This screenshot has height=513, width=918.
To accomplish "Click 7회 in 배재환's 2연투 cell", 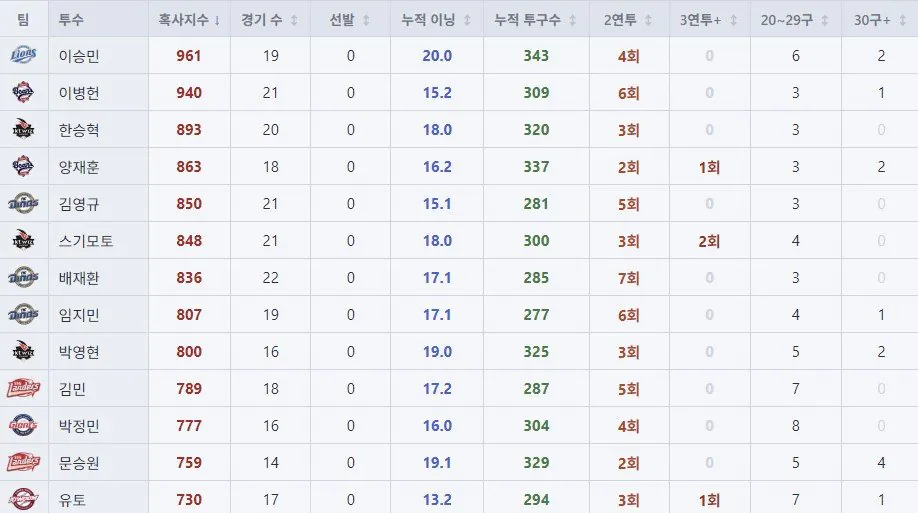I will pyautogui.click(x=629, y=278).
